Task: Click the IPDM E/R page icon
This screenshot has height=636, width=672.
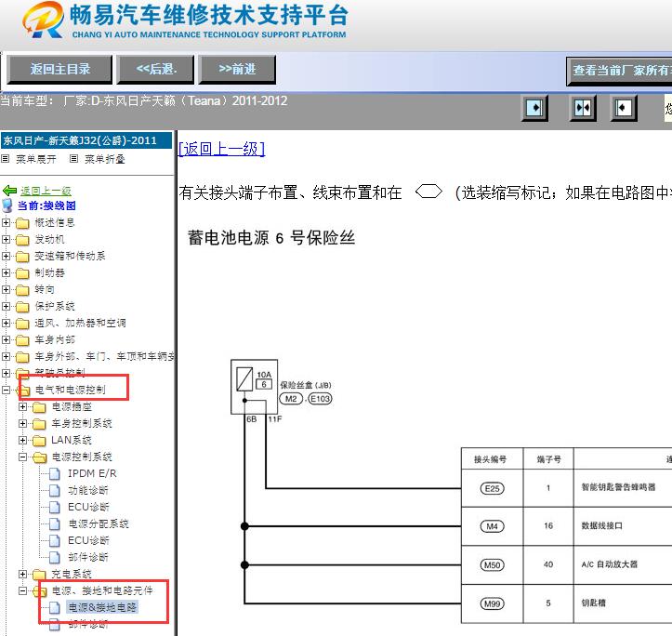Action: point(55,473)
